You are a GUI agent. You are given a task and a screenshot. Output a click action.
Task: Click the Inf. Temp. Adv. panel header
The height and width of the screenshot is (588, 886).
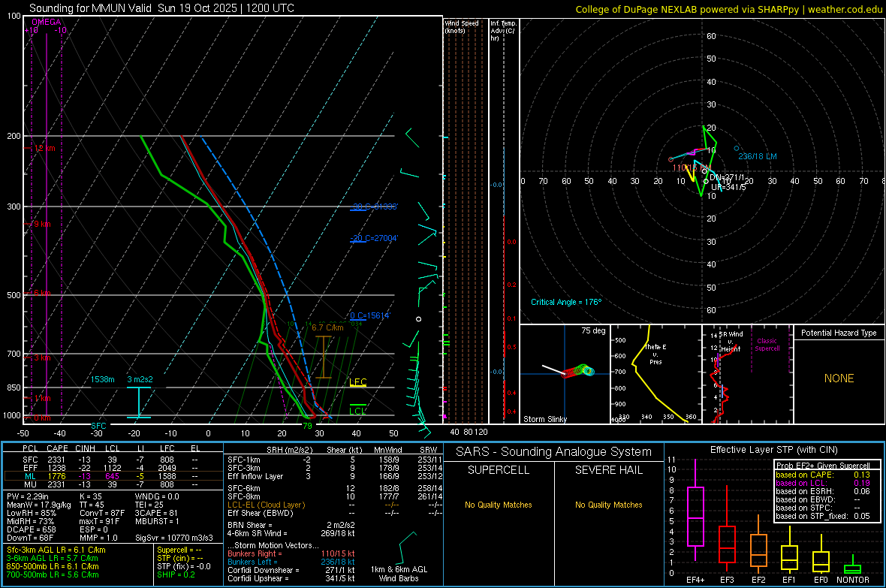503,31
